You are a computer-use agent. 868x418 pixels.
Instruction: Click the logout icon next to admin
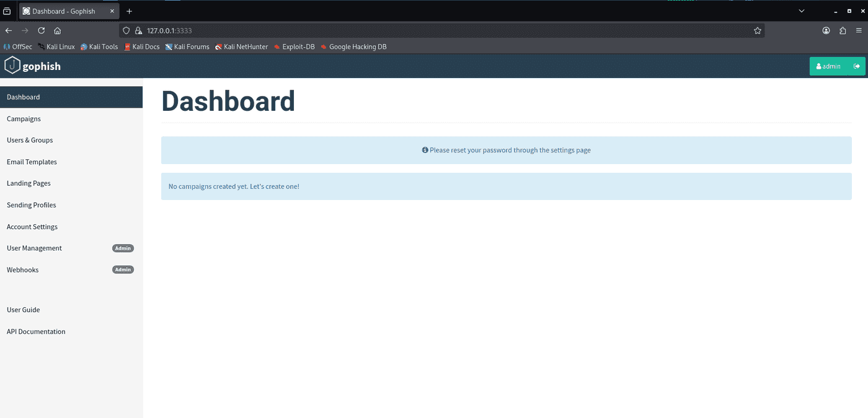[x=857, y=66]
